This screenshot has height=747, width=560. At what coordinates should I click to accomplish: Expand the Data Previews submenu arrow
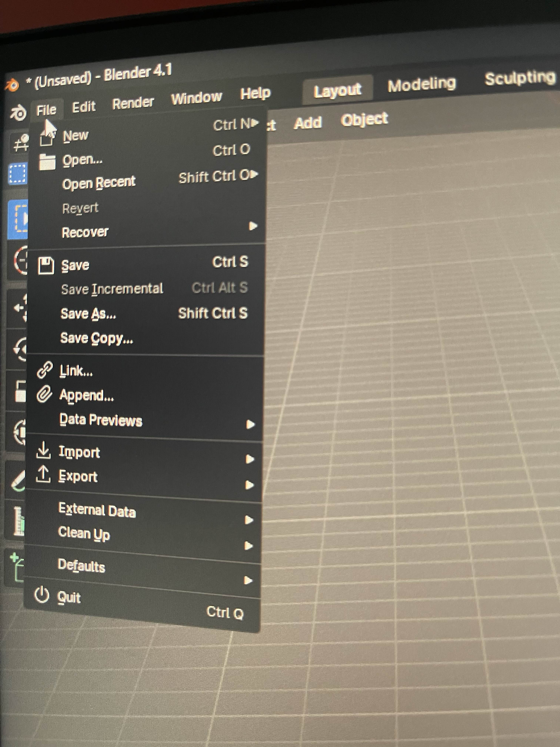pyautogui.click(x=250, y=424)
